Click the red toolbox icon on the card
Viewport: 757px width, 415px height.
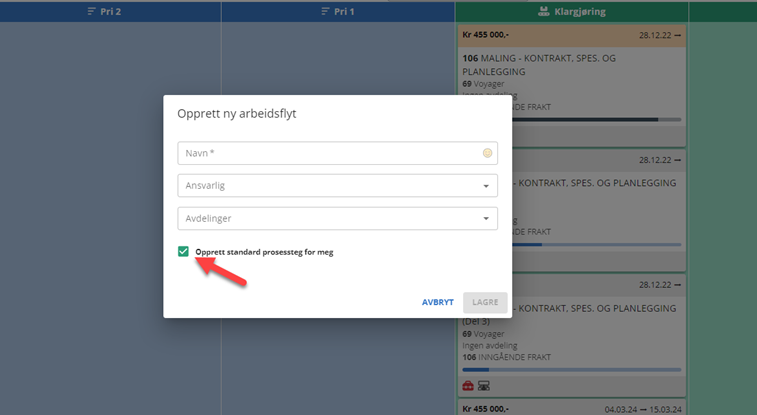[x=468, y=386]
